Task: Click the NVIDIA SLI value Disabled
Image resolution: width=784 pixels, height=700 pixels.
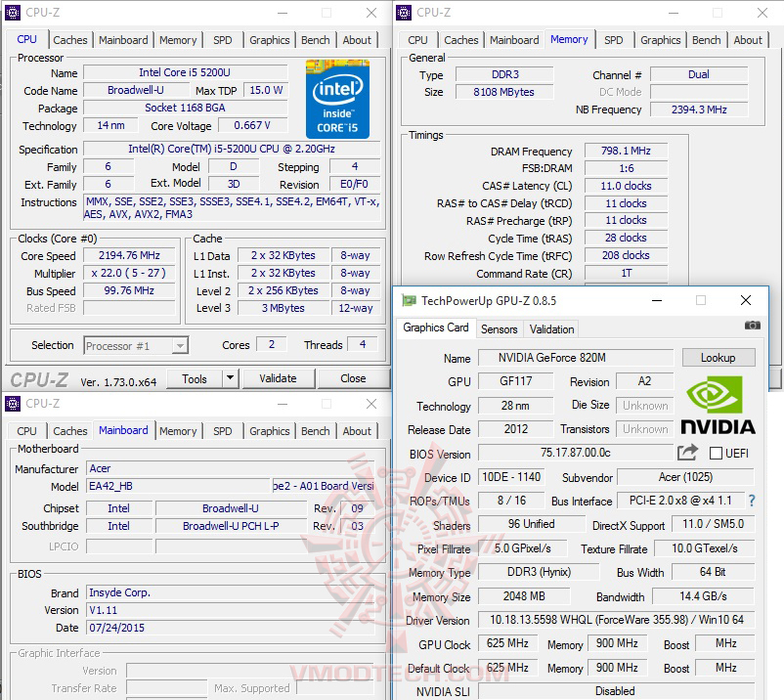Action: [x=616, y=691]
